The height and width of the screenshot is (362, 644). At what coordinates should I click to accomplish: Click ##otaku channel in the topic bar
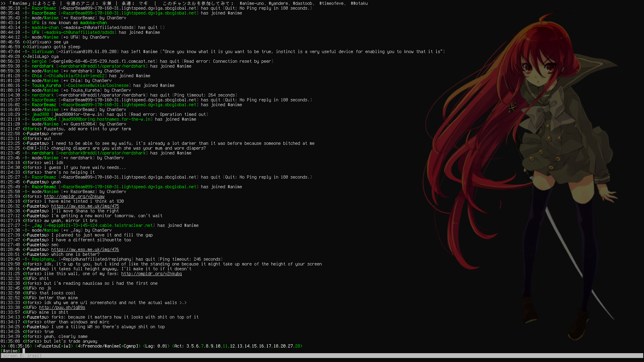pos(359,4)
